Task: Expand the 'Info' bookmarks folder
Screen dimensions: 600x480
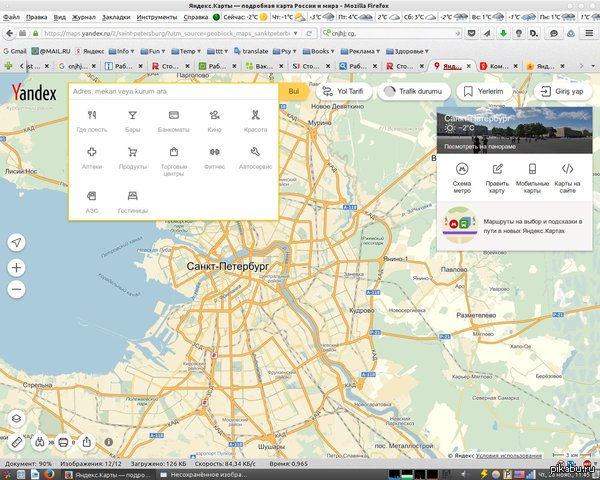Action: [122, 51]
